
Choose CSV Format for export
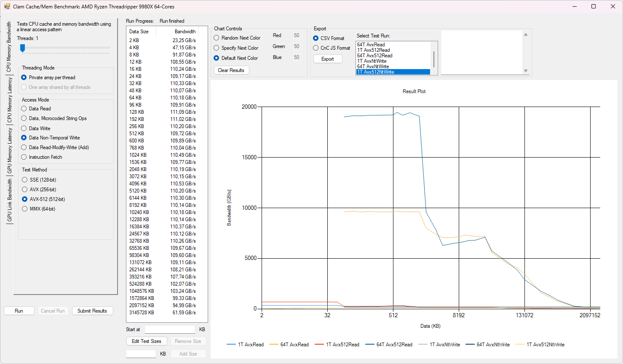[329, 38]
